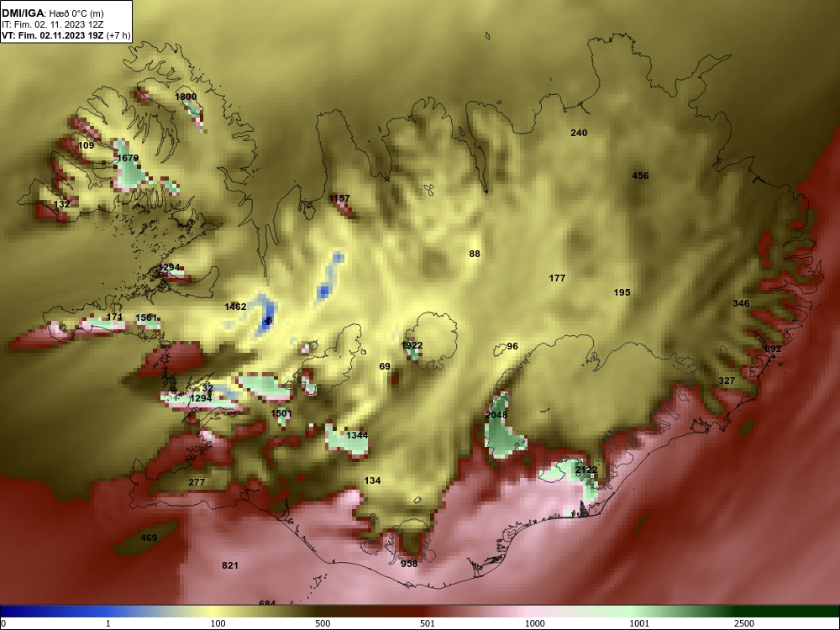Click the 96 value label

512,347
